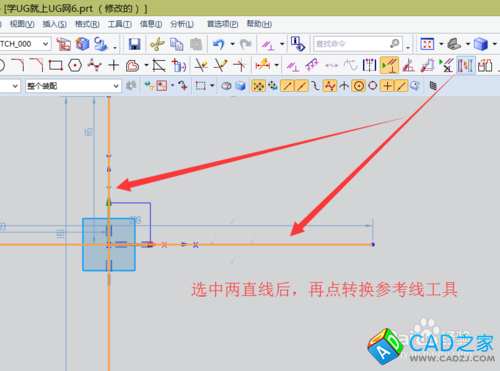Expand the Undo history dropdown arrow
Screen dimensions: 500x371
232,44
